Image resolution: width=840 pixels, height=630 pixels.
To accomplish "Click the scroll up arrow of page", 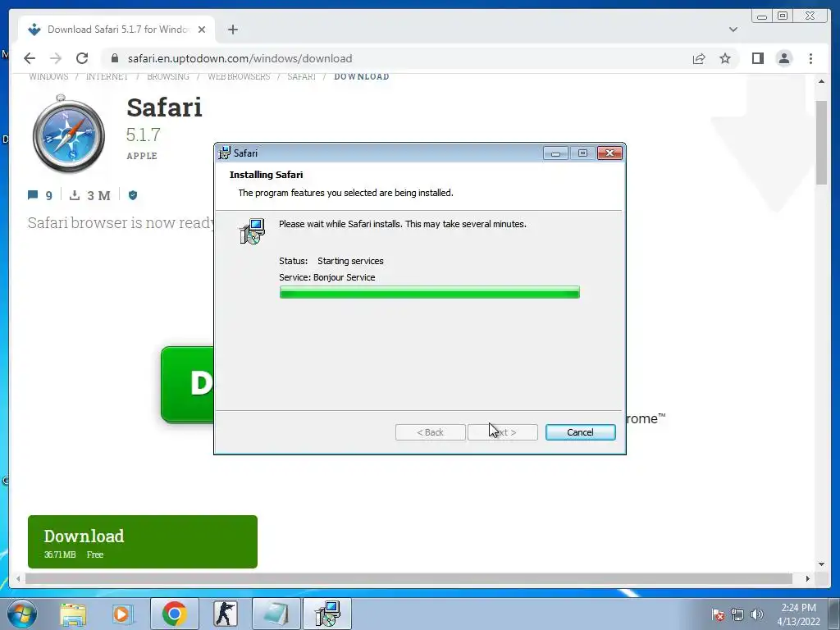I will 821,81.
